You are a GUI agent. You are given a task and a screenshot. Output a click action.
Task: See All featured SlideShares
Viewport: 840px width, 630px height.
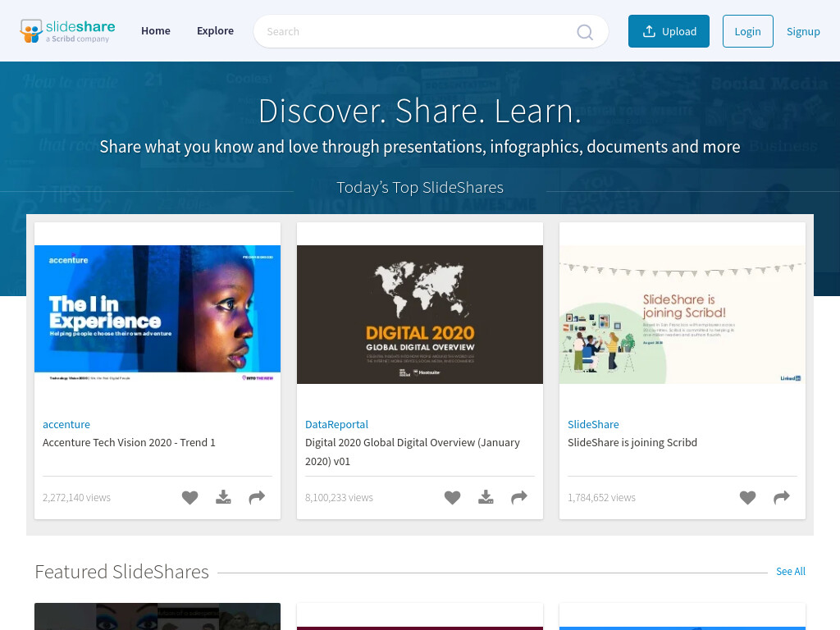791,572
